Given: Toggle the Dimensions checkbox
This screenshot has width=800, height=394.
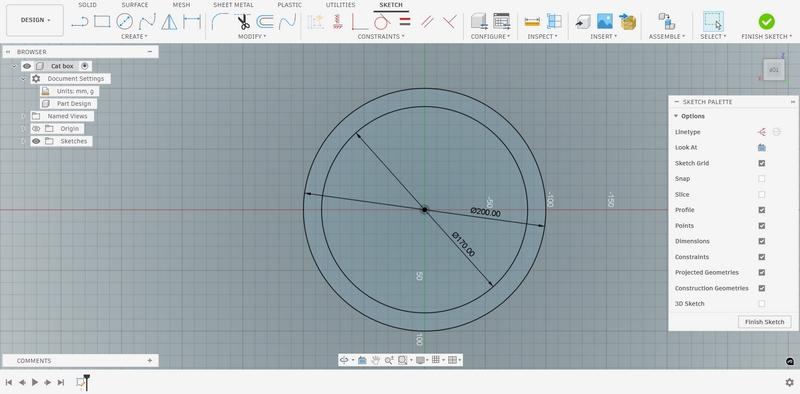Looking at the screenshot, I should pyautogui.click(x=762, y=241).
